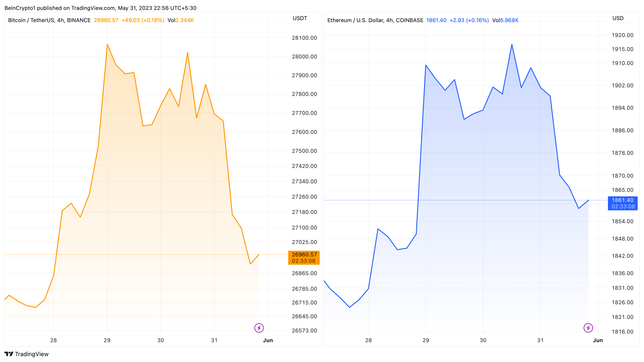Click the Ethereum +2.93 (+0.16%) change value
Viewport: 644px width, 362px height.
pyautogui.click(x=469, y=20)
